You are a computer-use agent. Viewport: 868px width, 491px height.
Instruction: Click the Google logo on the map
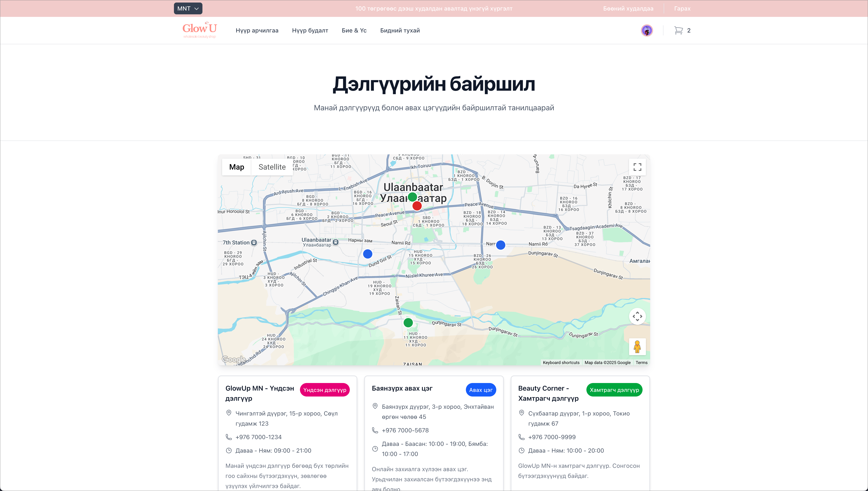[233, 359]
